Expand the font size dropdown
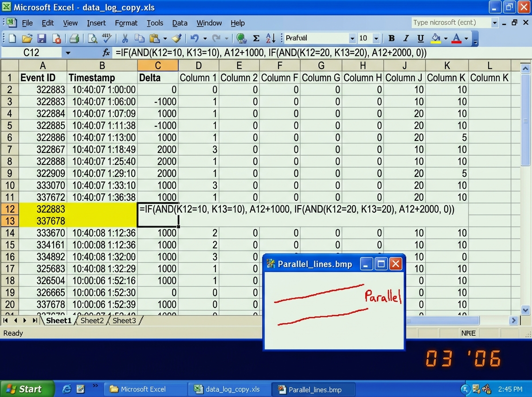The image size is (532, 397). tap(376, 38)
